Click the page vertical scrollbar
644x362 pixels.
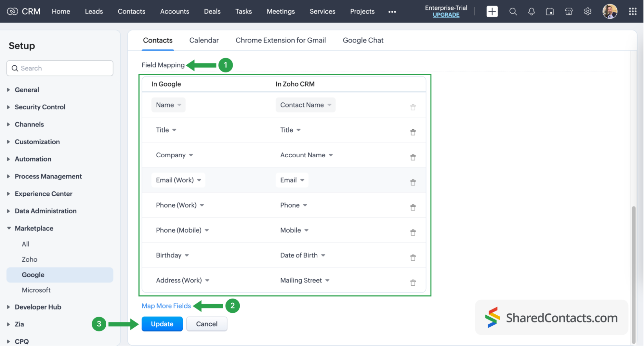(633, 275)
